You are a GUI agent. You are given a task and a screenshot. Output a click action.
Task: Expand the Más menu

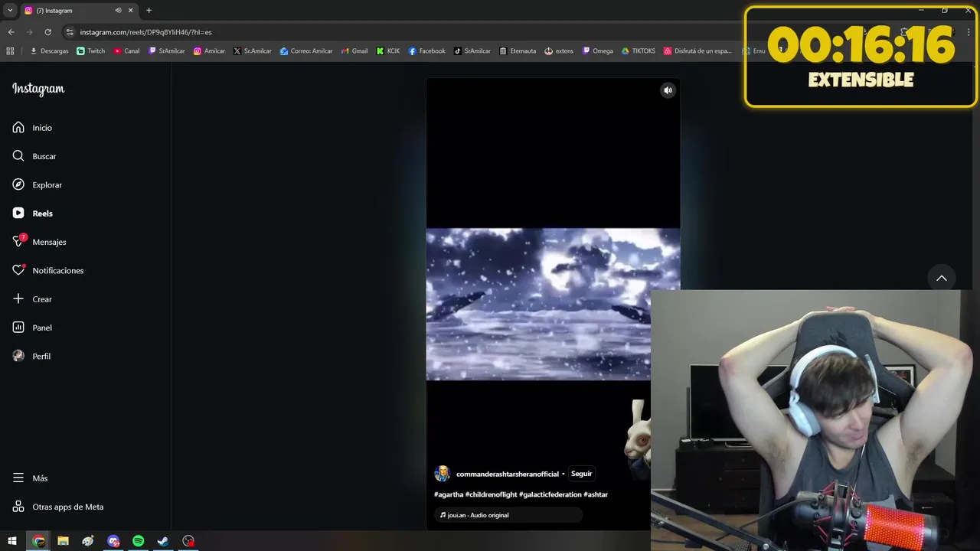pyautogui.click(x=30, y=478)
